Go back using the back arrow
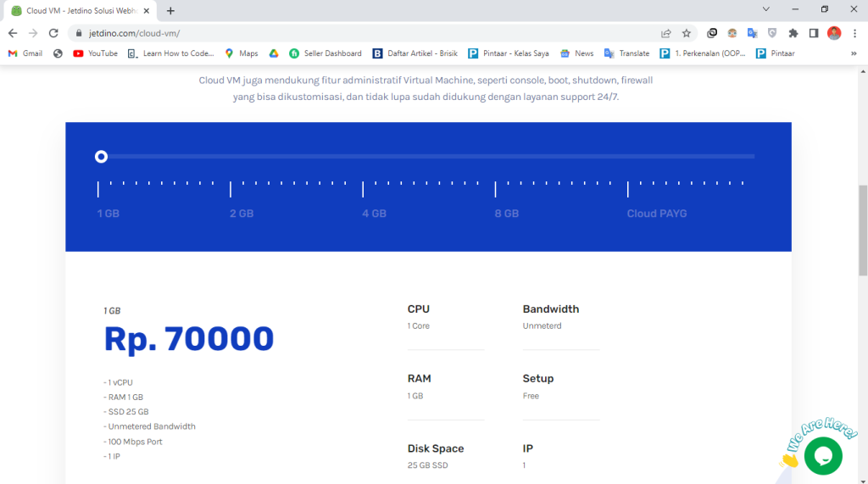 12,33
